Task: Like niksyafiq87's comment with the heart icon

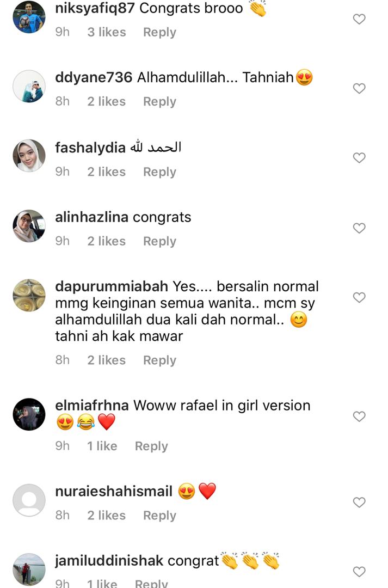Action: [x=359, y=19]
